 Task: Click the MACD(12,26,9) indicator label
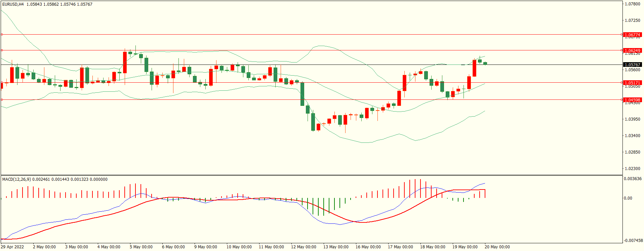(x=16, y=179)
